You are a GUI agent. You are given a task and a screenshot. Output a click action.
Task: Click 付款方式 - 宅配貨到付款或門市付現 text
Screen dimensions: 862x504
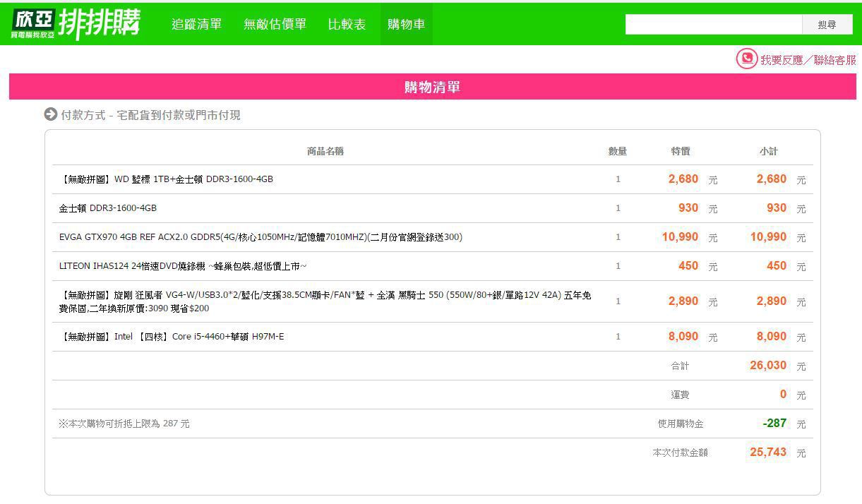coord(150,115)
